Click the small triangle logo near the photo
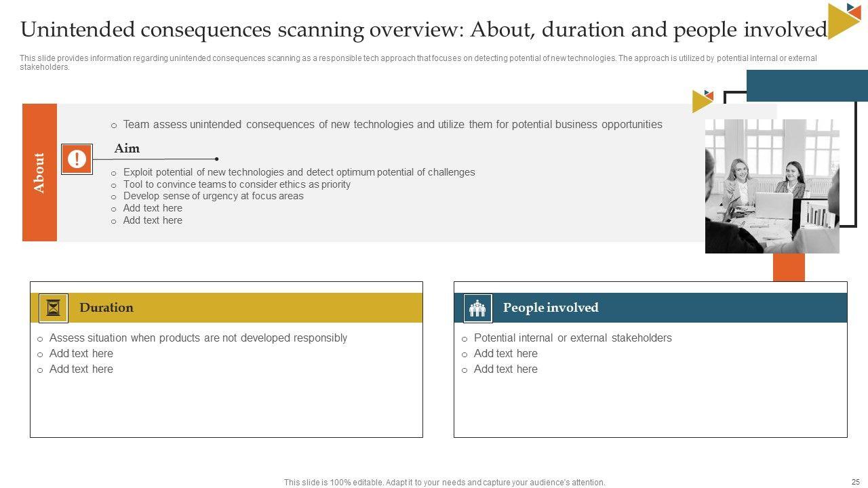The height and width of the screenshot is (488, 868). (x=703, y=101)
